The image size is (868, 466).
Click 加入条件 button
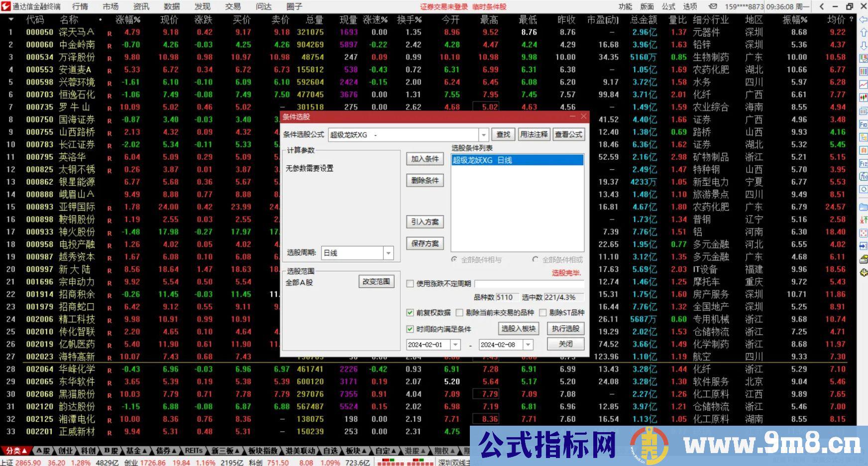[x=425, y=159]
